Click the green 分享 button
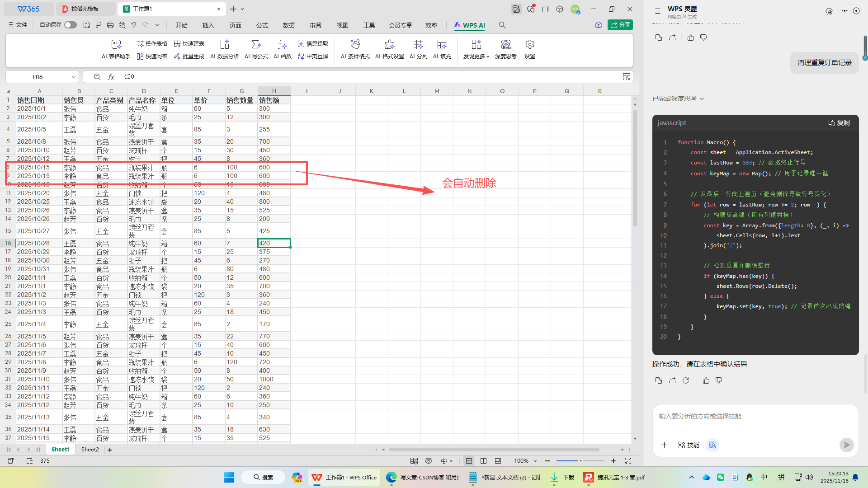The height and width of the screenshot is (488, 868). (620, 25)
